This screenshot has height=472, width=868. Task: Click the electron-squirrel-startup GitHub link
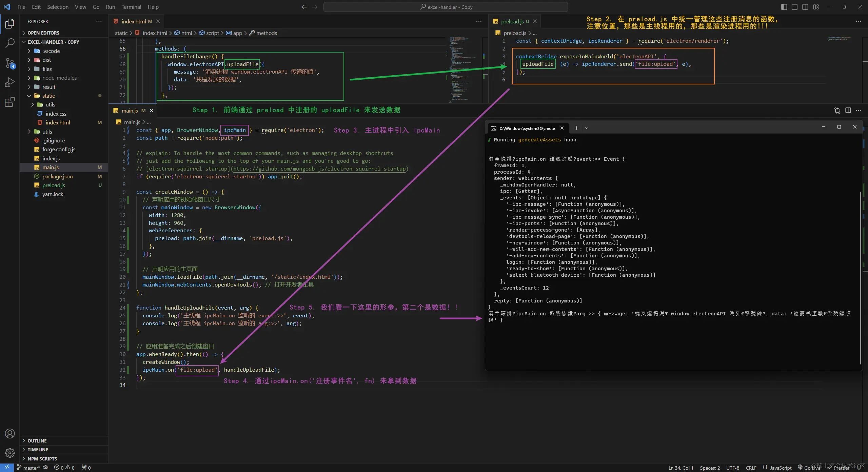320,169
